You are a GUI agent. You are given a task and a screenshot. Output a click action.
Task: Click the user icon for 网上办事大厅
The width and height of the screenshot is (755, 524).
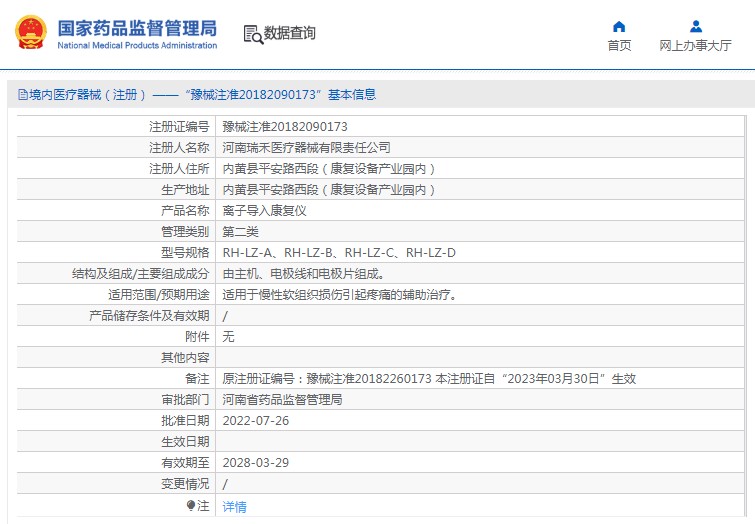[696, 26]
